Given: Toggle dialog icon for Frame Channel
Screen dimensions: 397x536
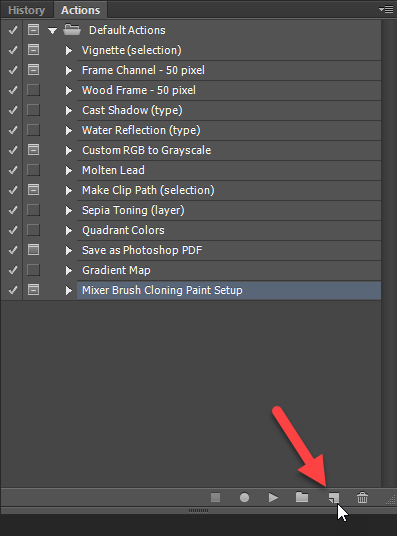Looking at the screenshot, I should (33, 70).
